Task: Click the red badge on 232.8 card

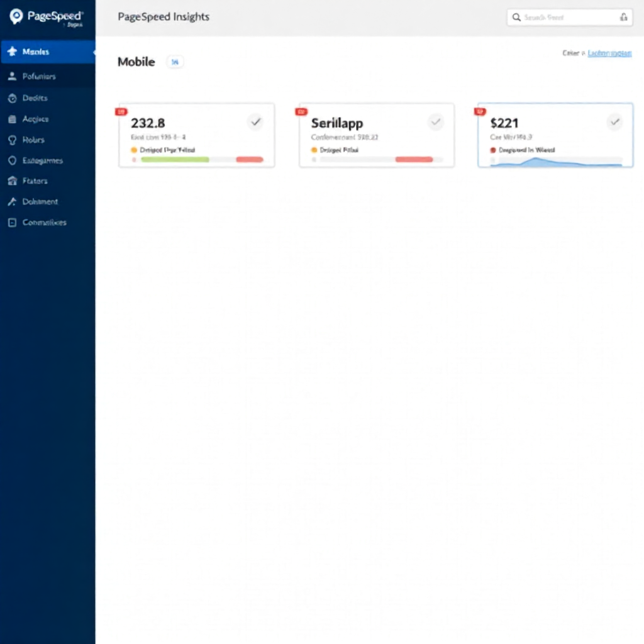Action: 121,112
